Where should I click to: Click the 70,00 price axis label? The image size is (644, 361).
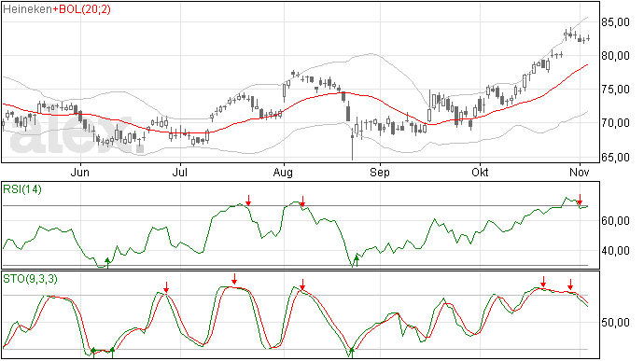coord(615,123)
